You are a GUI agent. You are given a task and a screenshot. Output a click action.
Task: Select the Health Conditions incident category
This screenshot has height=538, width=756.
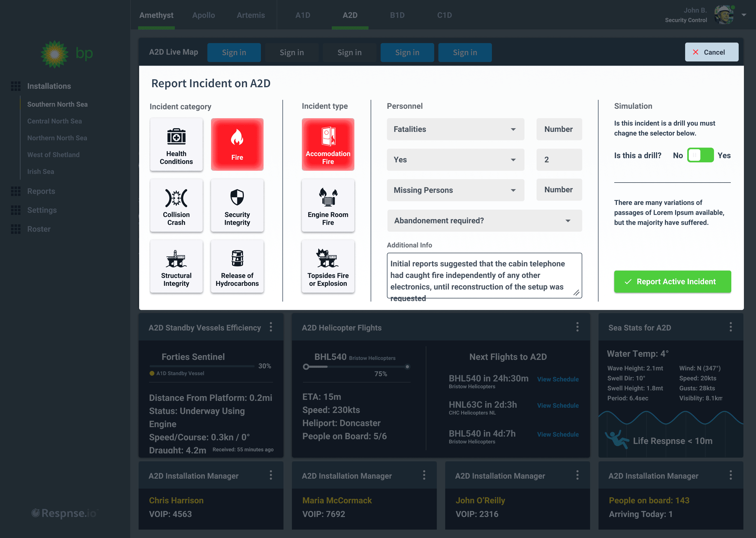(176, 145)
